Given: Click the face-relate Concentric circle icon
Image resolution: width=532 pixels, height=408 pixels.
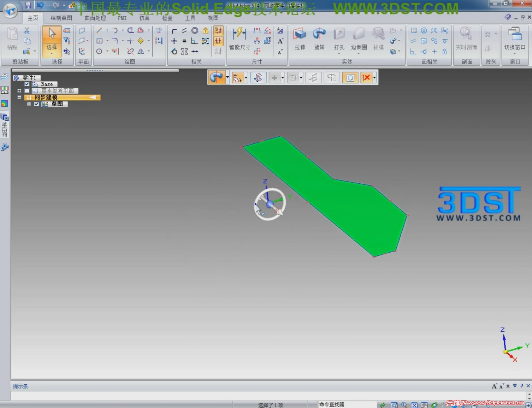Looking at the screenshot, I should pos(424,30).
